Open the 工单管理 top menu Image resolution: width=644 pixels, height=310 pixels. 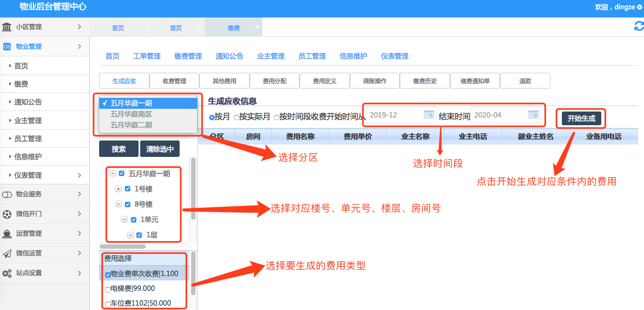147,56
